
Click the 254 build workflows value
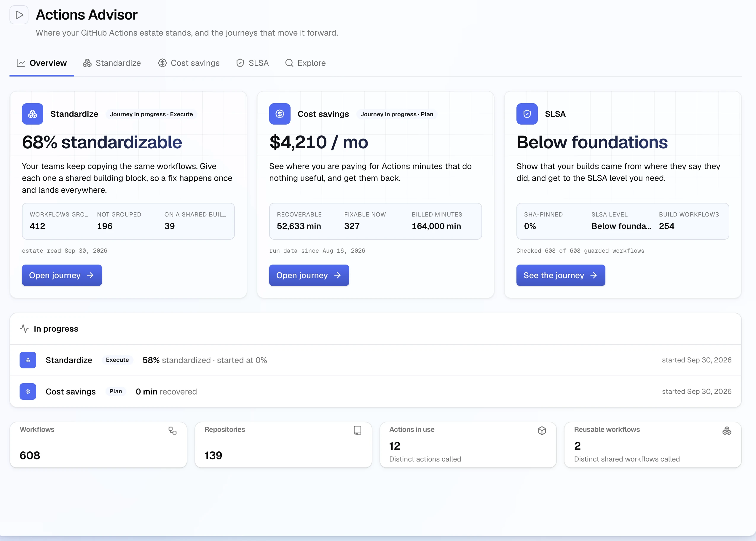coord(667,226)
